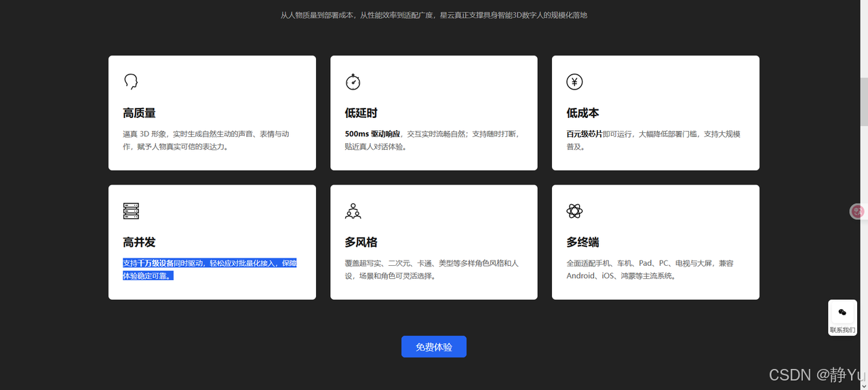Viewport: 868px width, 390px height.
Task: Click the yen coin icon above 低成本
Action: click(x=574, y=82)
